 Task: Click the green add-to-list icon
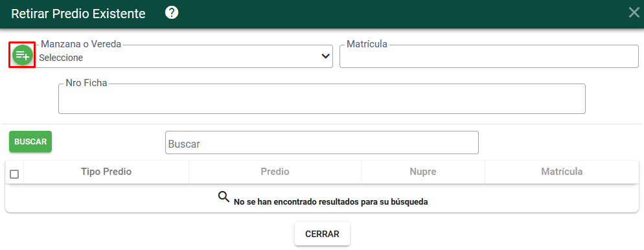pyautogui.click(x=22, y=55)
